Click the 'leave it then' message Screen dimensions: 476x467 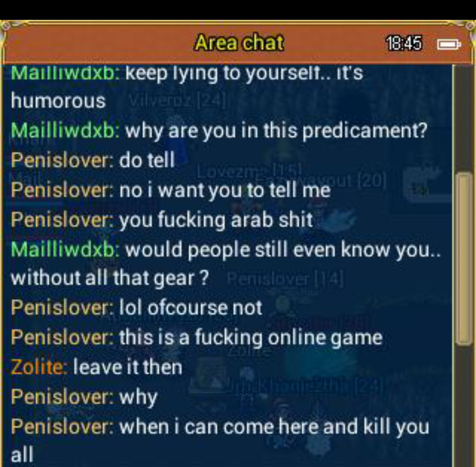[x=128, y=367]
